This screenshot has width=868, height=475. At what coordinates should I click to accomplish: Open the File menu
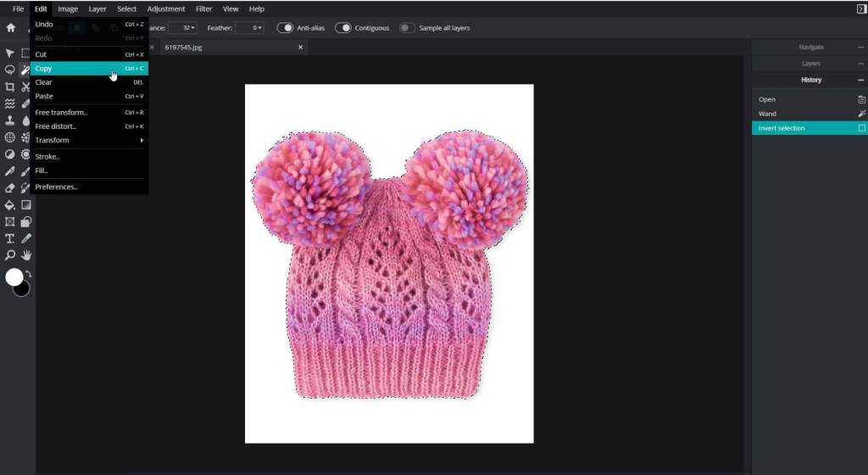click(x=19, y=8)
